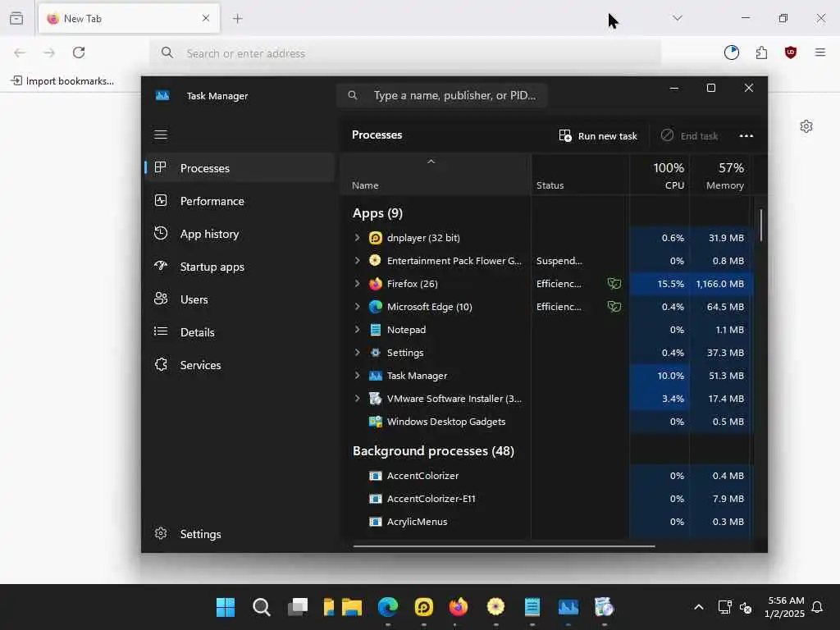This screenshot has height=630, width=840.
Task: Expand the Notepad process row
Action: click(x=358, y=330)
